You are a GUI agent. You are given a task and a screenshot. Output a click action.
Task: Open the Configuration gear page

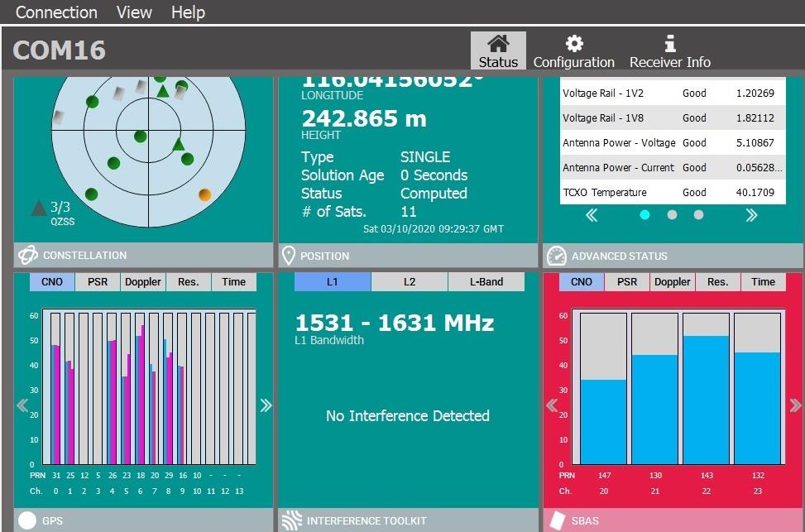(573, 51)
